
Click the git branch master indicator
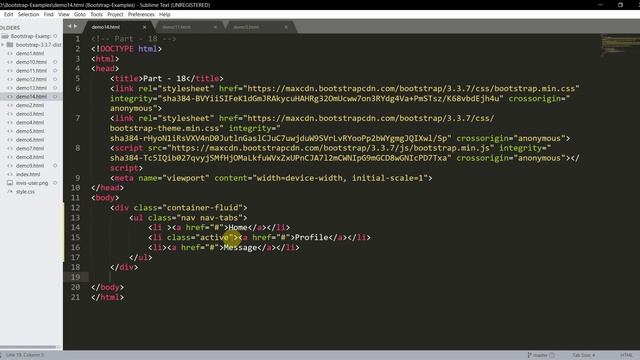click(540, 355)
